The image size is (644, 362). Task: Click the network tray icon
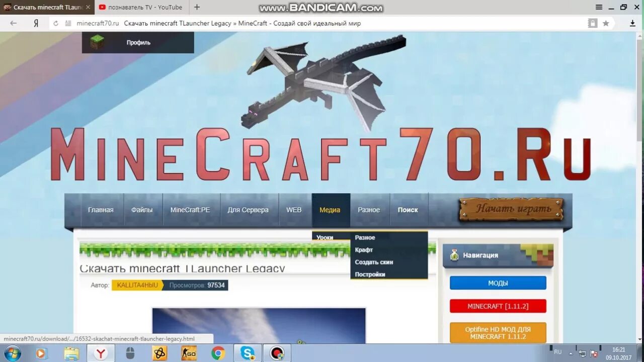(x=583, y=353)
